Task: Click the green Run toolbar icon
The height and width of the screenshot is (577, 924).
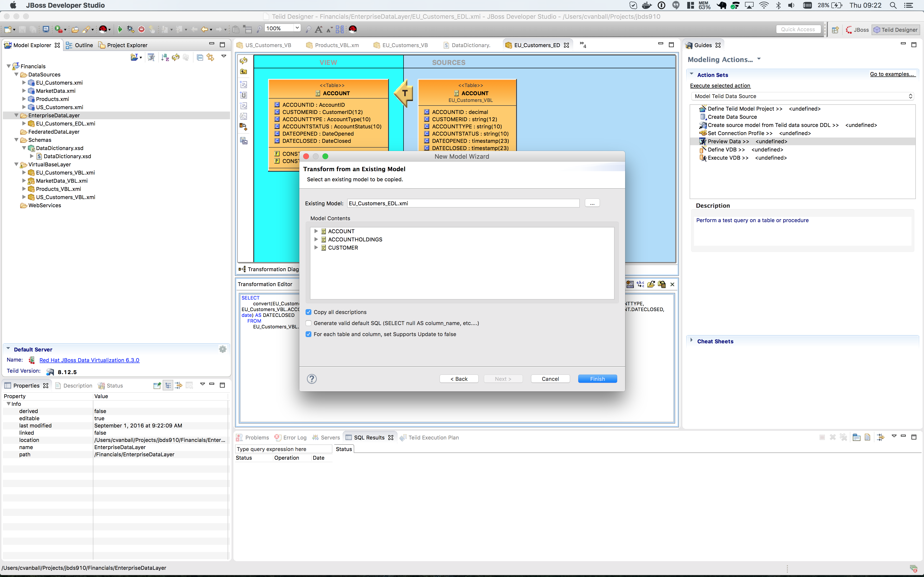Action: [x=120, y=29]
